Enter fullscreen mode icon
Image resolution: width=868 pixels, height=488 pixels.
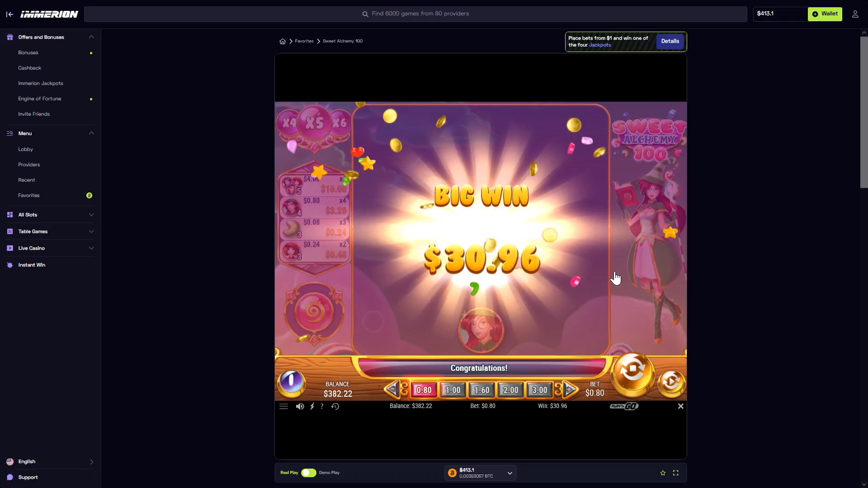coord(675,473)
